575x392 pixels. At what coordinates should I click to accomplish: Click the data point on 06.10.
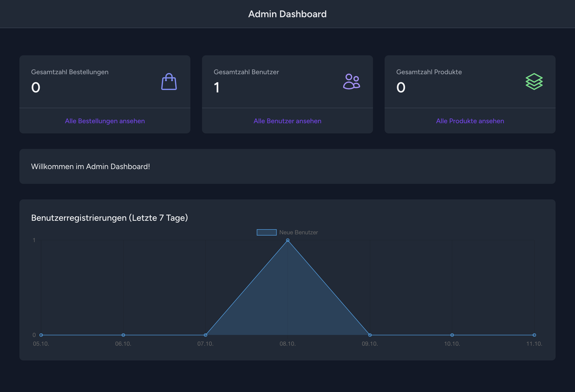(x=123, y=335)
